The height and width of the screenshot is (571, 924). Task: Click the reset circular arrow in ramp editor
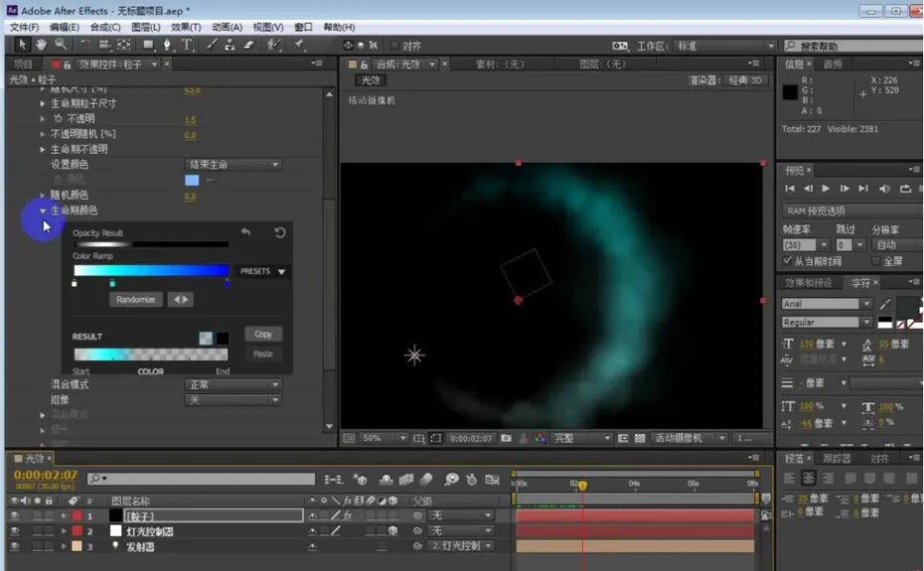[280, 232]
